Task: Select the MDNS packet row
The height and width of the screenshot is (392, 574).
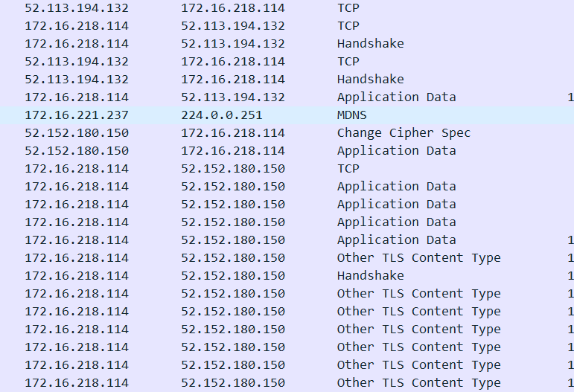Action: [x=287, y=115]
